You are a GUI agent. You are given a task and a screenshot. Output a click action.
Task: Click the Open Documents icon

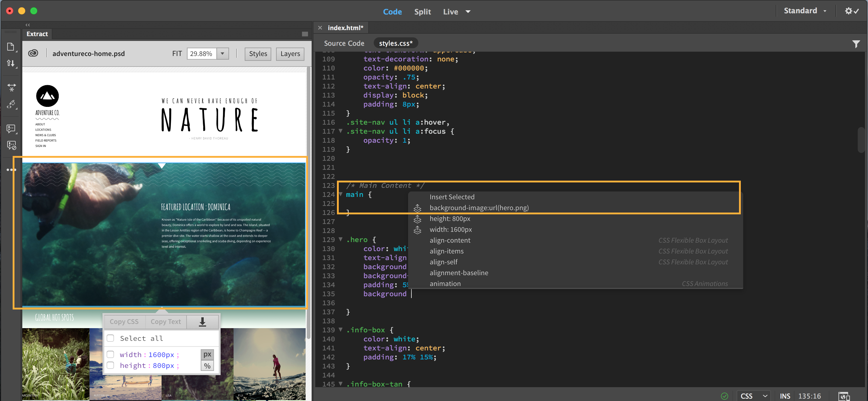11,46
